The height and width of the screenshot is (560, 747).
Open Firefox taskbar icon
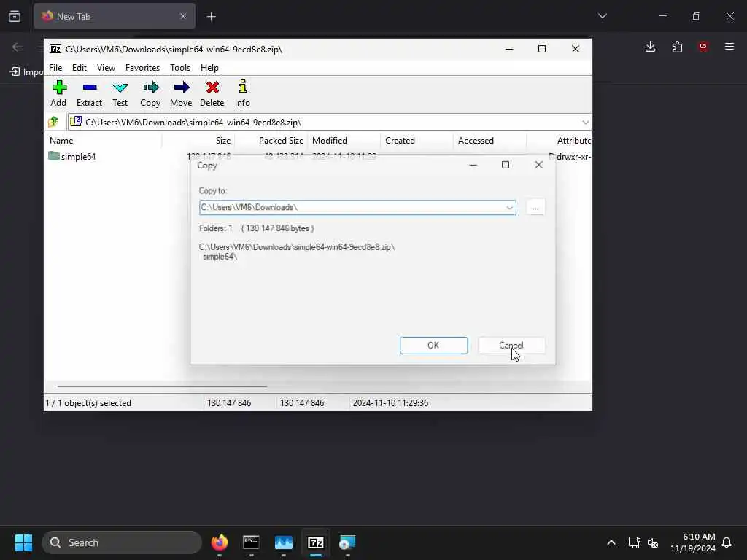pos(219,542)
